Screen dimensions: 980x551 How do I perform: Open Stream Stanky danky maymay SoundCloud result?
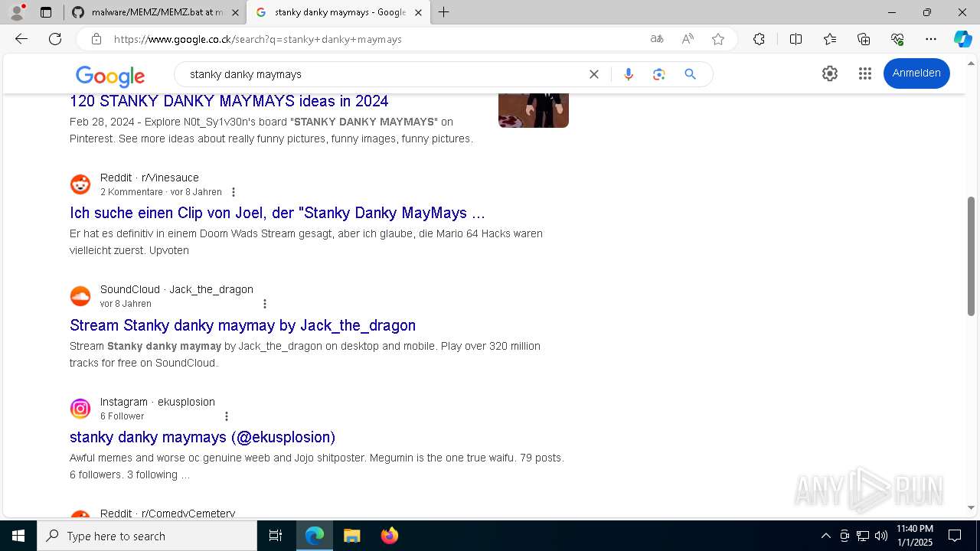pos(243,325)
